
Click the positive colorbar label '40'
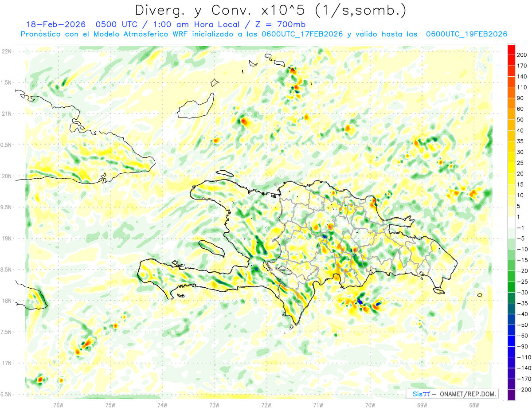pos(521,130)
